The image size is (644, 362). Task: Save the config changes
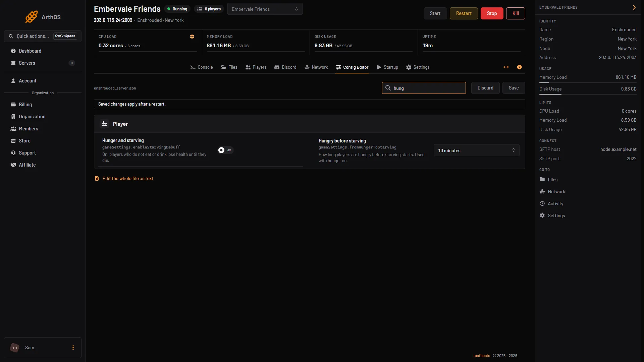coord(514,88)
